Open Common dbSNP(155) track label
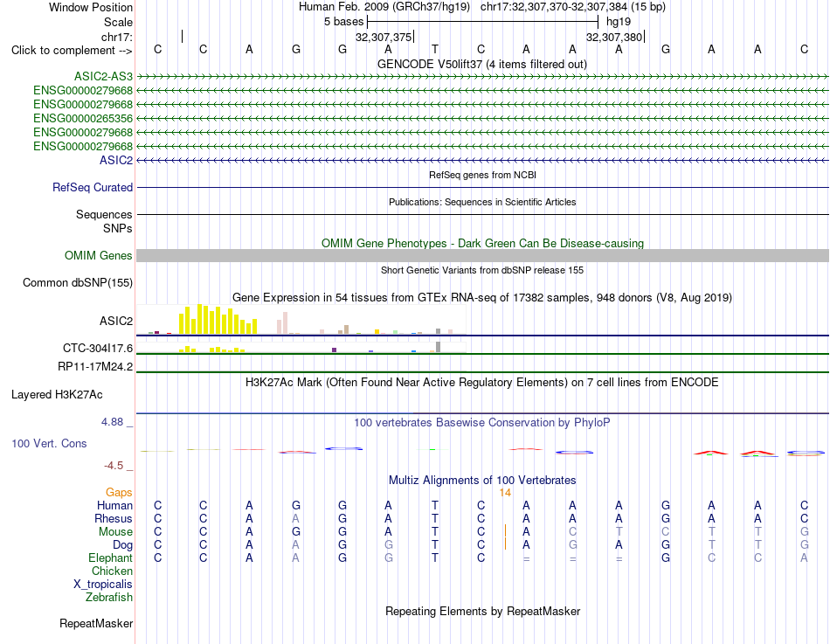The image size is (830, 644). [x=78, y=283]
